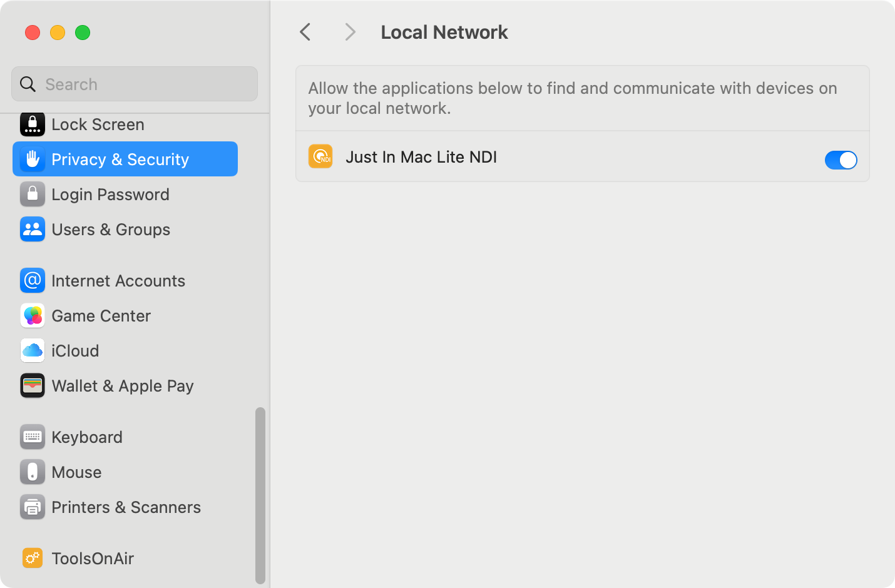Click the Login Password padlock icon
The width and height of the screenshot is (895, 588).
click(33, 195)
